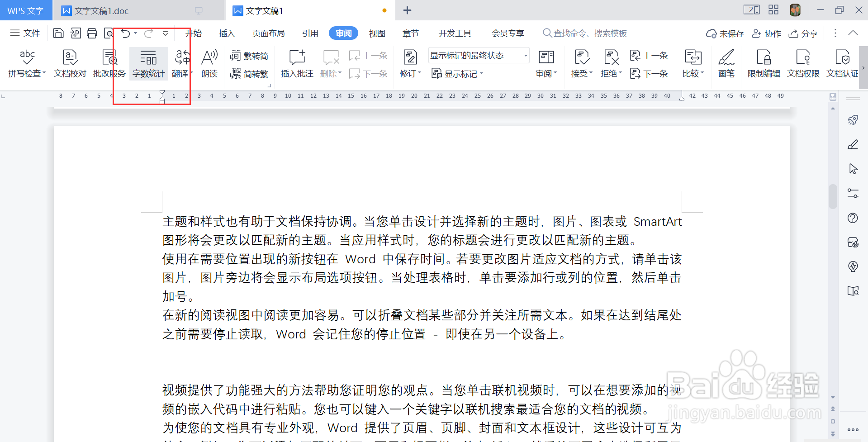启用修订模式
Screen dimensions: 868x442
pos(408,63)
